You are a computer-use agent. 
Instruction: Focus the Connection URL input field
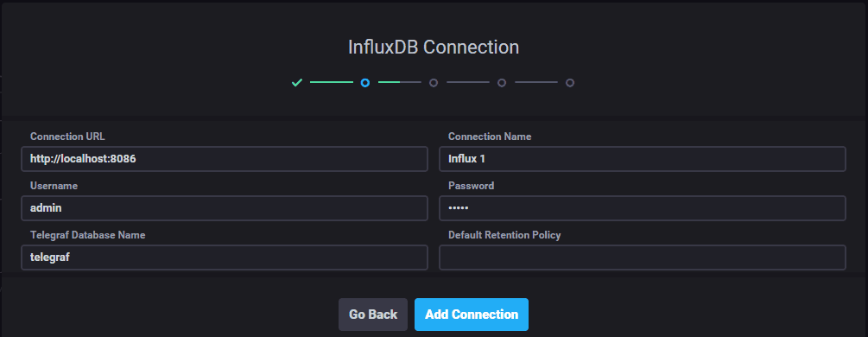click(225, 159)
